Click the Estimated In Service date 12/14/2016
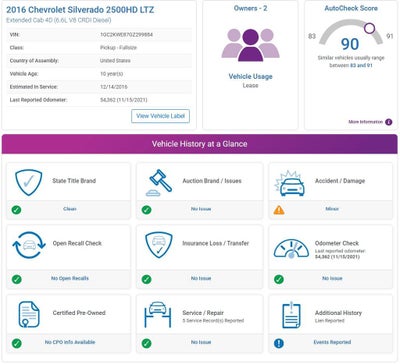400x364 pixels. click(114, 87)
